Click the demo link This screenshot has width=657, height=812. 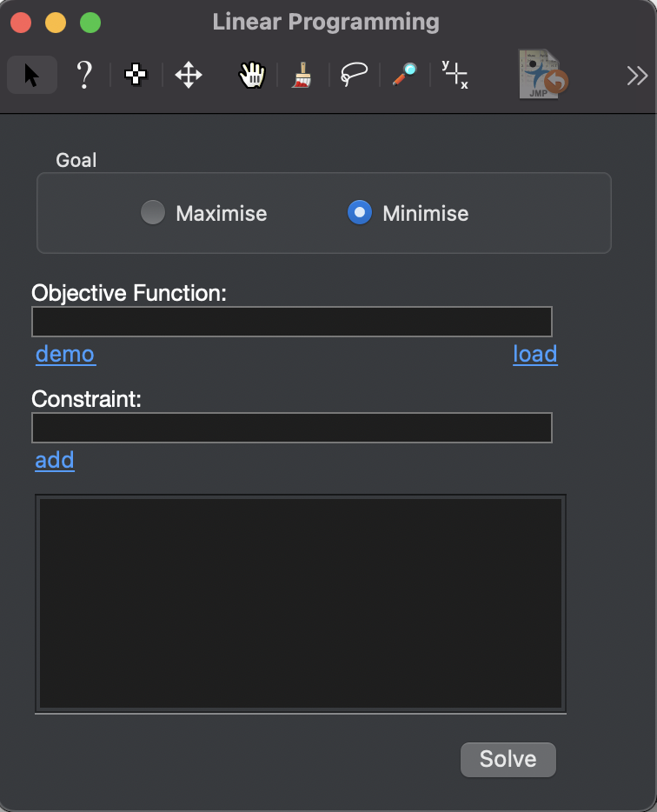click(x=65, y=354)
